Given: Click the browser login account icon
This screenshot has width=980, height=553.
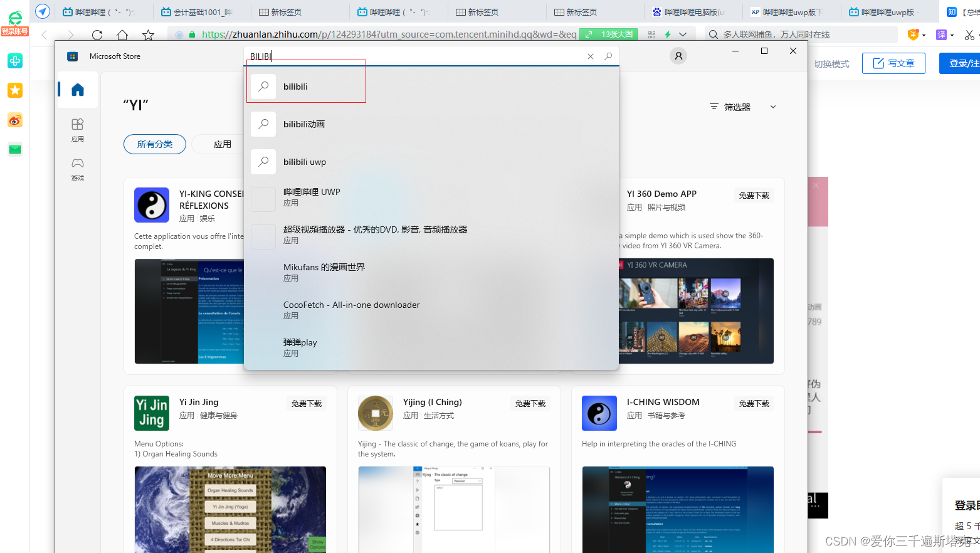Looking at the screenshot, I should 14,23.
